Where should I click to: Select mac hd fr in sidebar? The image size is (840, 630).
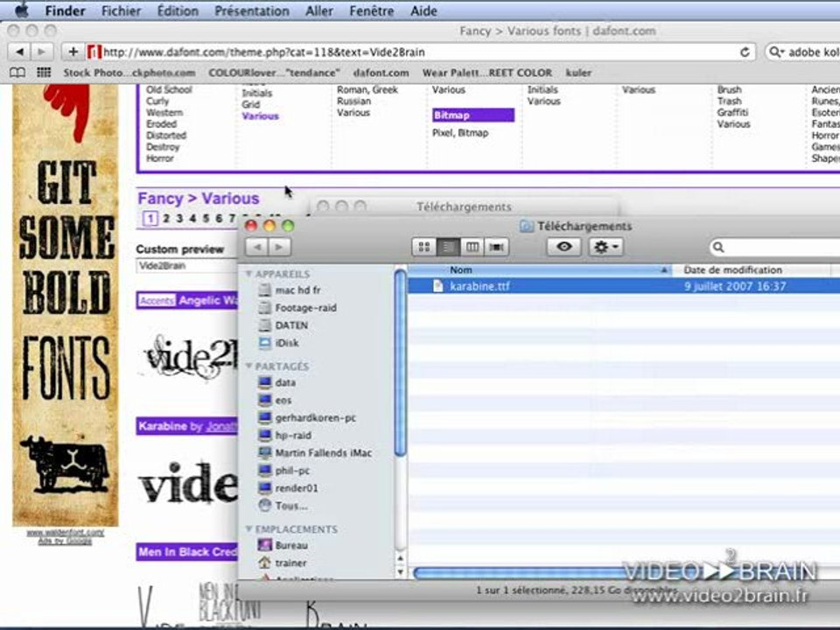tap(297, 290)
